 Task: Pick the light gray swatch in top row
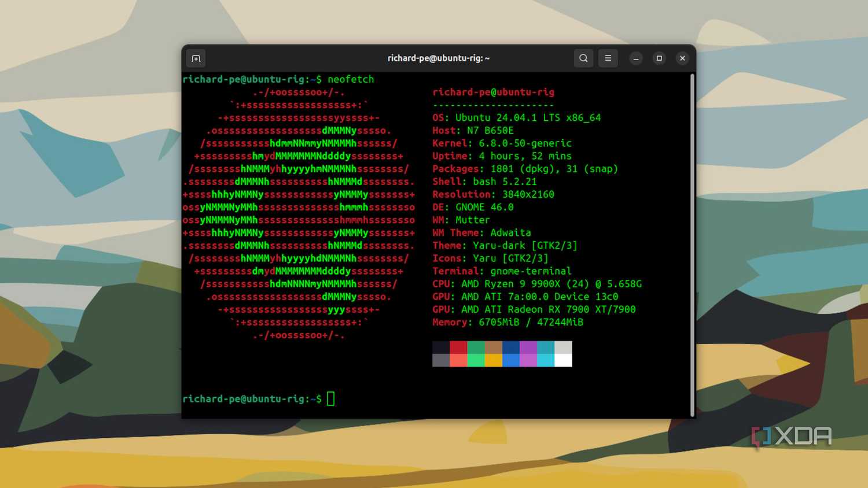pos(563,347)
